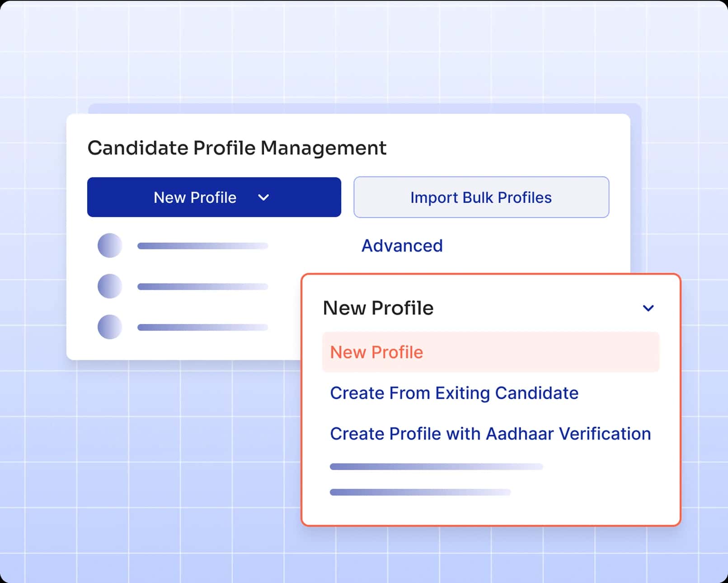Click the bottom placeholder avatar circle
This screenshot has width=728, height=583.
[x=110, y=327]
